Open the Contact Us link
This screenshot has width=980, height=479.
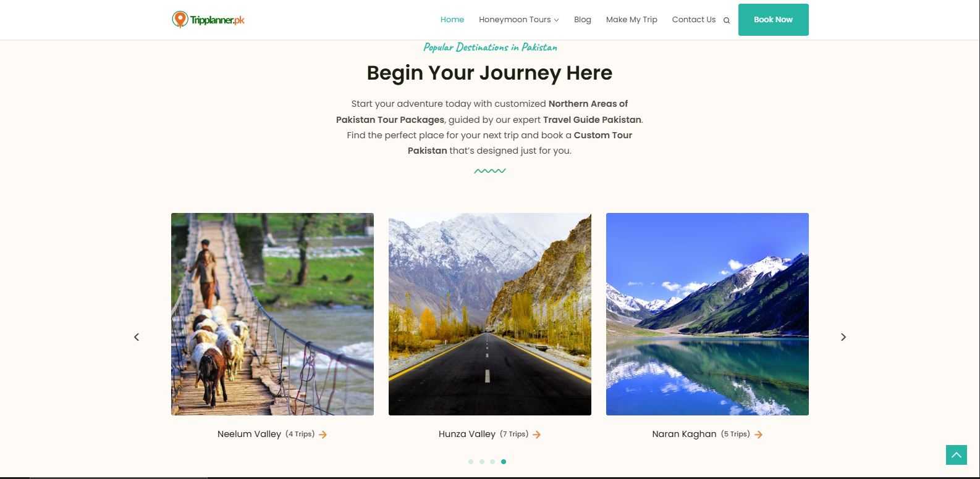point(694,20)
